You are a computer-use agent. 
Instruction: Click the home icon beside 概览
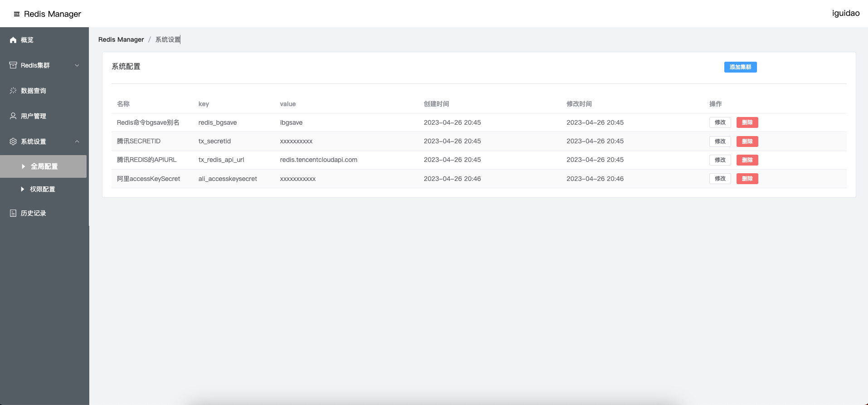(13, 40)
